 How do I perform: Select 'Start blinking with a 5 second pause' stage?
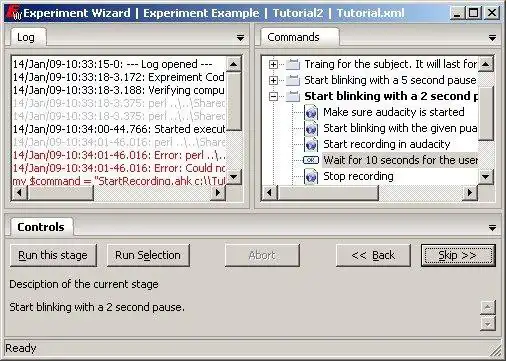[390, 80]
